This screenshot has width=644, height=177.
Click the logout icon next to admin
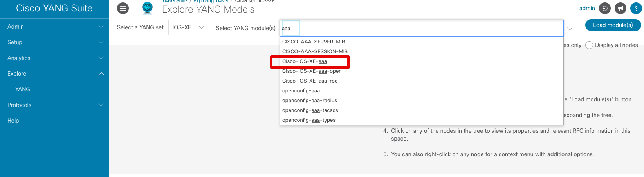coord(605,8)
